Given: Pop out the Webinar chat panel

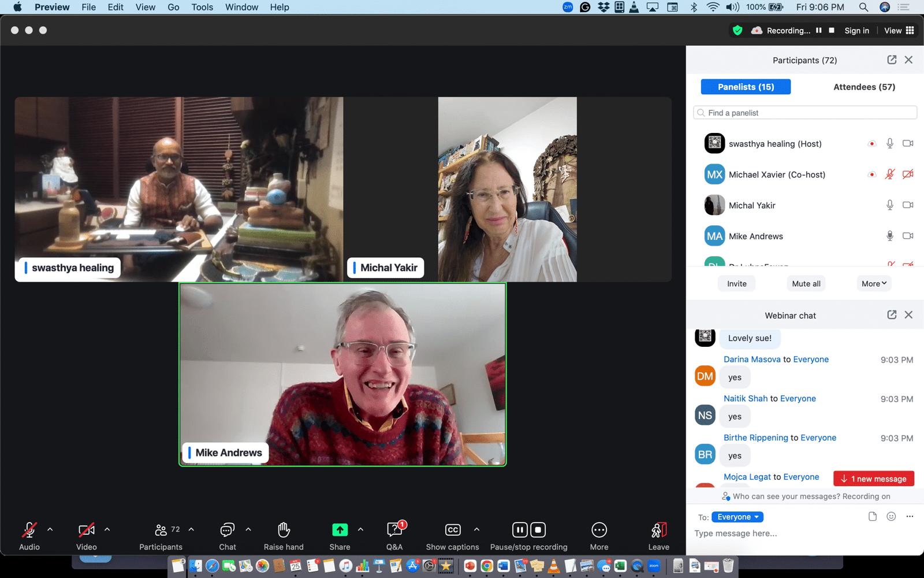Looking at the screenshot, I should pos(892,314).
